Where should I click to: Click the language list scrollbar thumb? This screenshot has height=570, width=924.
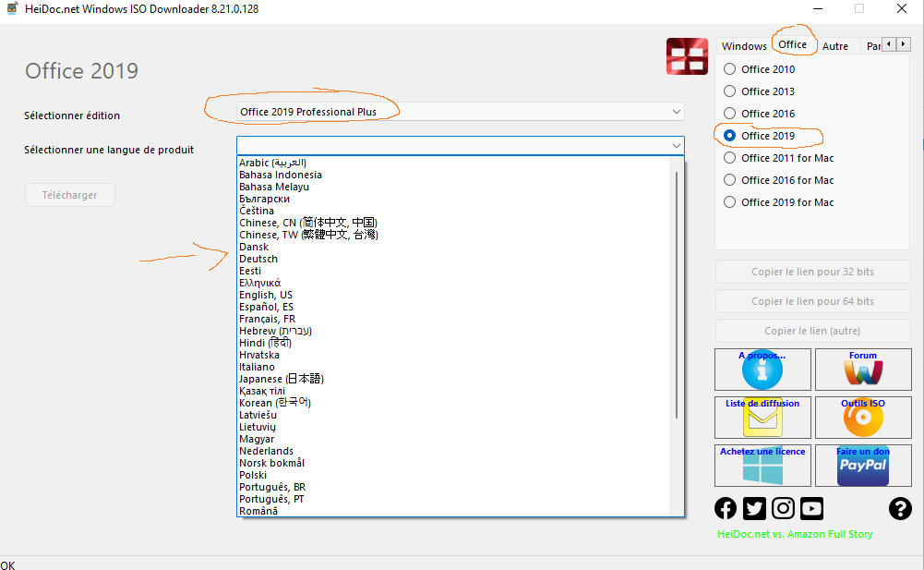point(677,295)
